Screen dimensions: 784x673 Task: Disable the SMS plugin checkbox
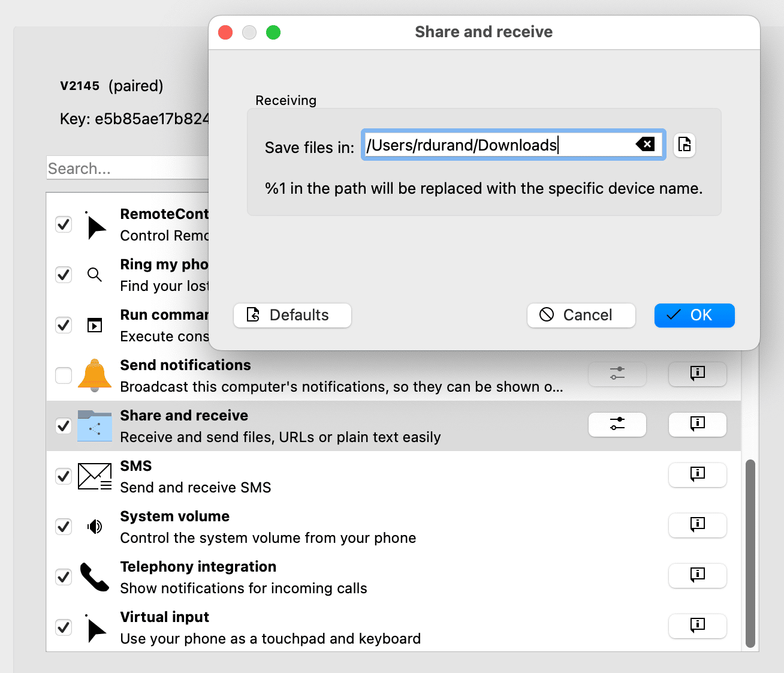click(x=64, y=476)
